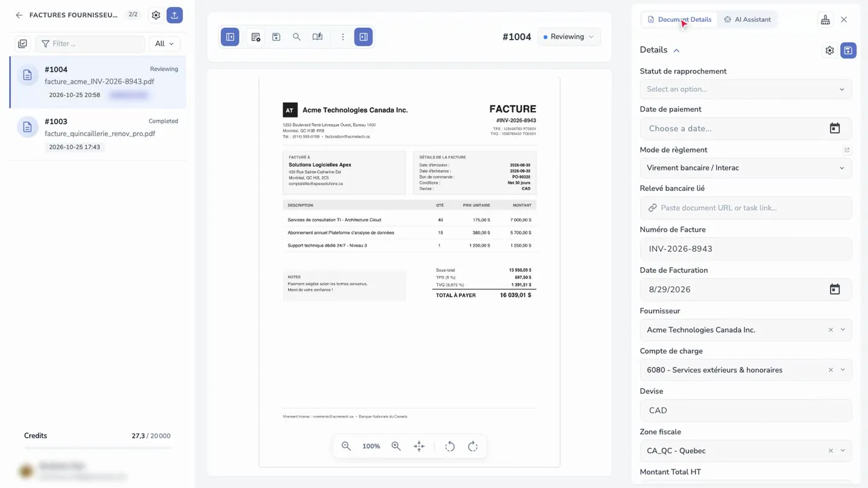Viewport: 868px width, 488px height.
Task: Click the save icon in the viewer toolbar
Action: pyautogui.click(x=276, y=37)
